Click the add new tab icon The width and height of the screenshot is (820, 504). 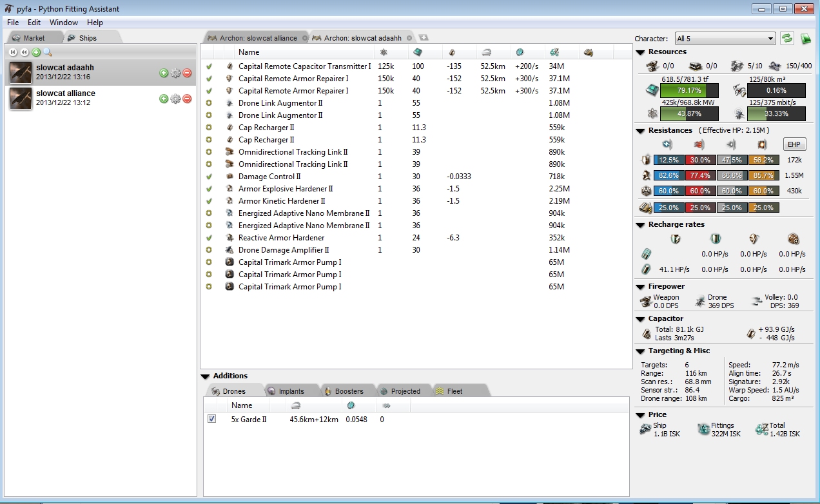[x=424, y=38]
